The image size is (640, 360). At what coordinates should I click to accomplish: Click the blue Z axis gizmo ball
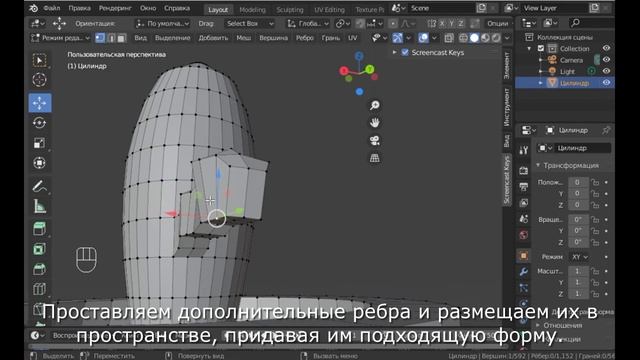pyautogui.click(x=359, y=56)
